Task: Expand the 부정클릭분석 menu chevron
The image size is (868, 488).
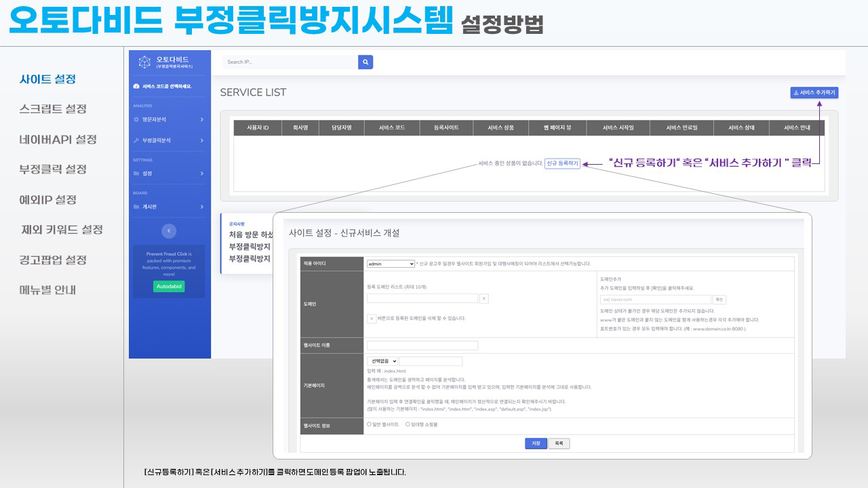Action: 201,140
